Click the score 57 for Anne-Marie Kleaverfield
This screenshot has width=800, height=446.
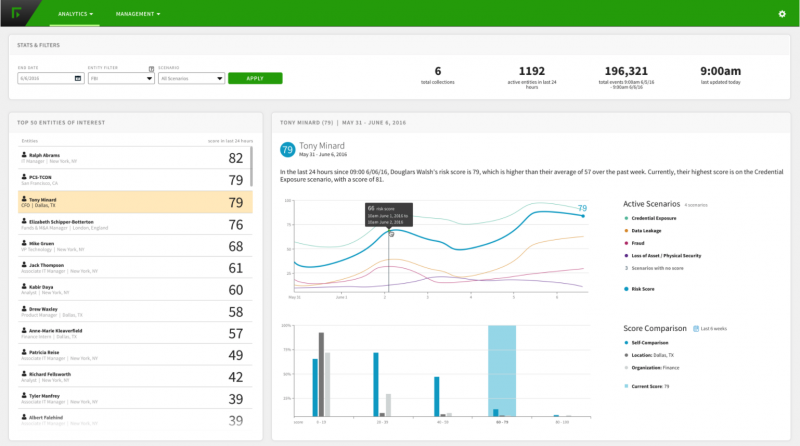[235, 334]
